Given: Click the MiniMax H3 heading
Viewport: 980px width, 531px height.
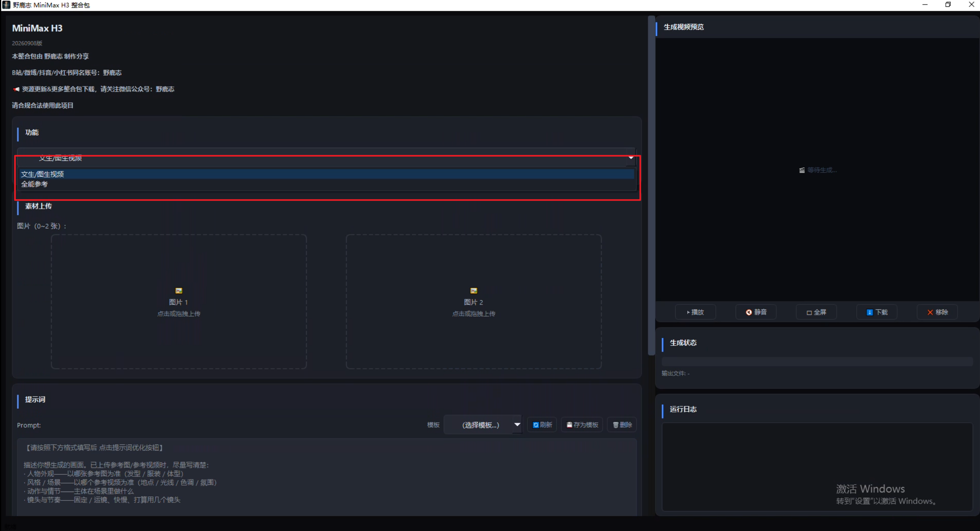Looking at the screenshot, I should pos(37,28).
